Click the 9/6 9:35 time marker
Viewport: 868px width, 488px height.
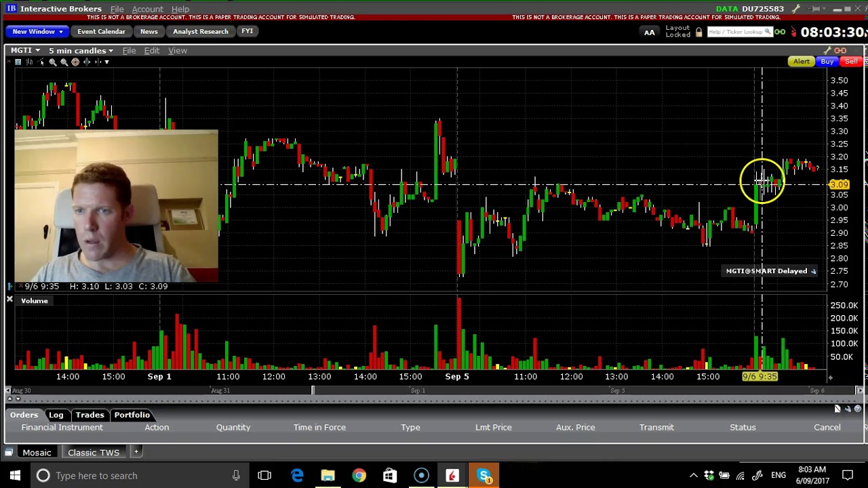(x=759, y=377)
